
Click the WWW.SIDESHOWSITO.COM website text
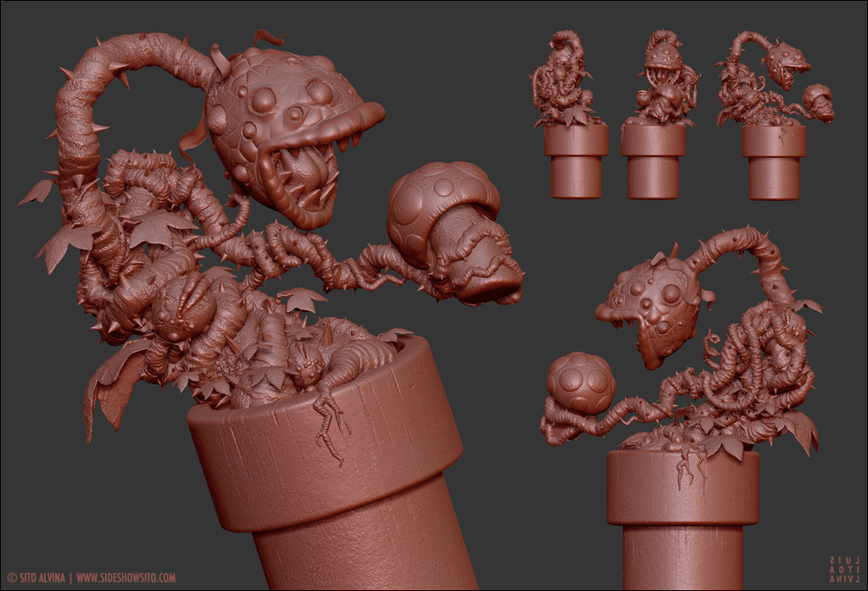click(125, 578)
